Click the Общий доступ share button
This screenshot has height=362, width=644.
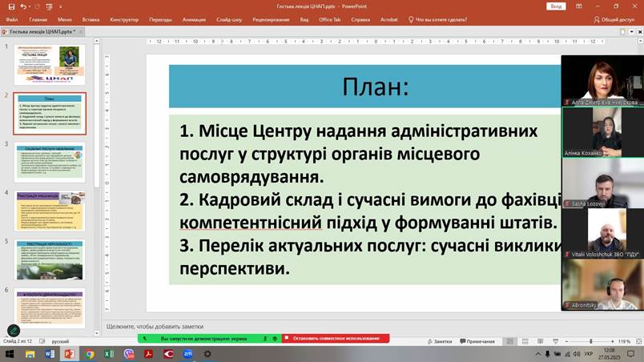(614, 19)
